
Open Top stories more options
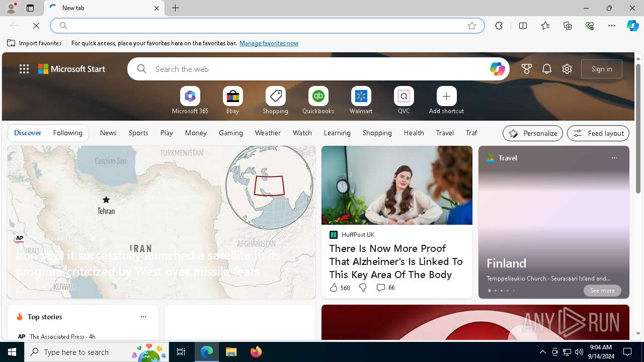[x=143, y=317]
